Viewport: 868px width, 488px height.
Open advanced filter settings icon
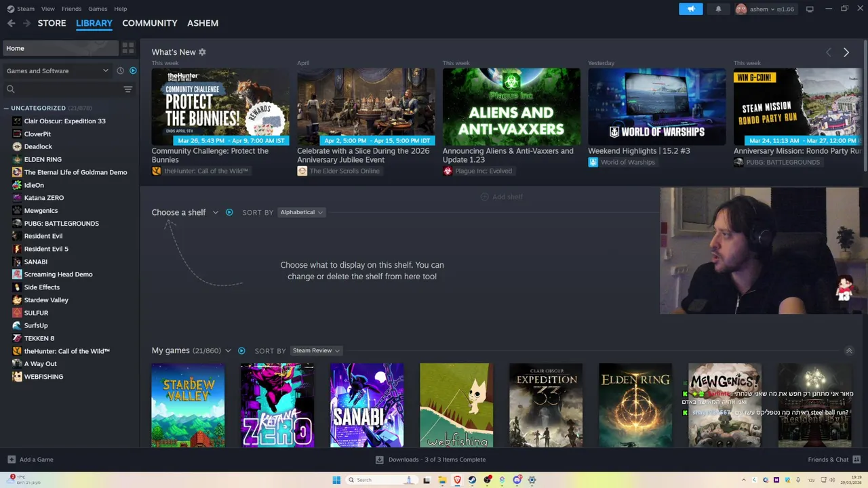(x=127, y=89)
